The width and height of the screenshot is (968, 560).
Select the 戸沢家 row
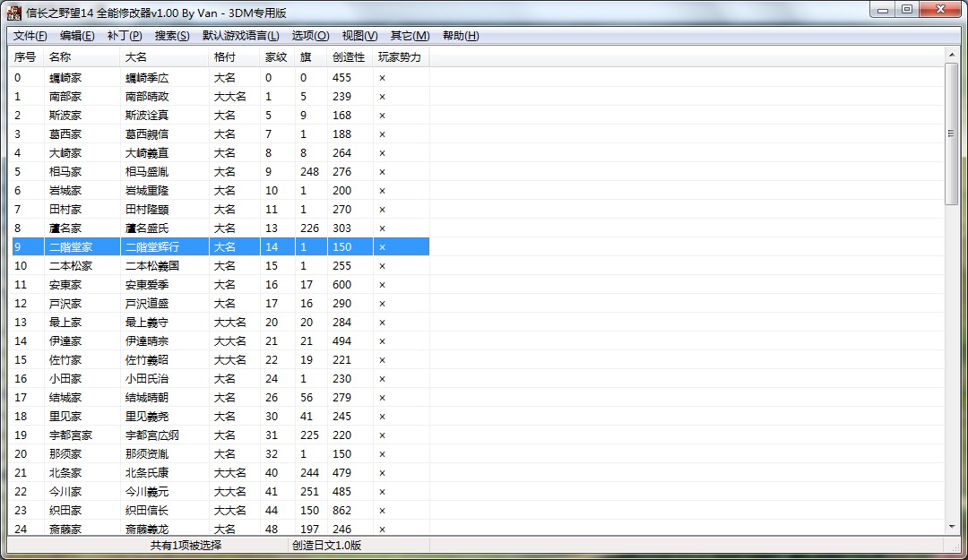[220, 304]
